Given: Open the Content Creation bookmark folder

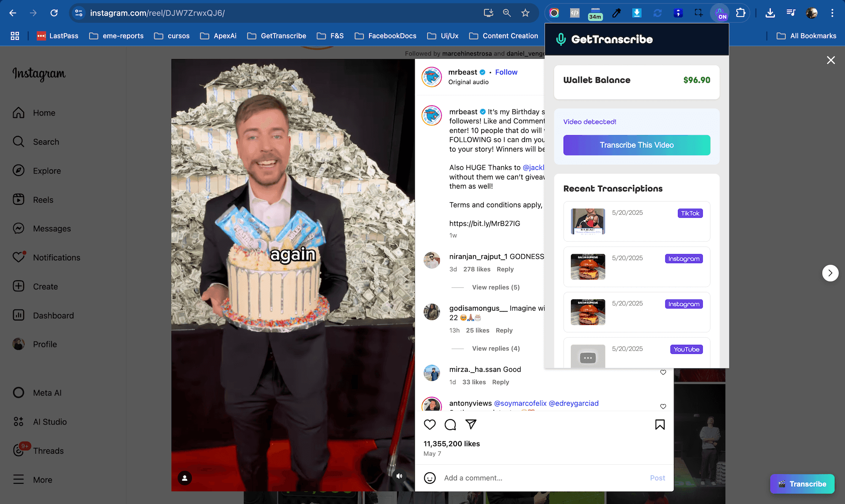Looking at the screenshot, I should (504, 36).
